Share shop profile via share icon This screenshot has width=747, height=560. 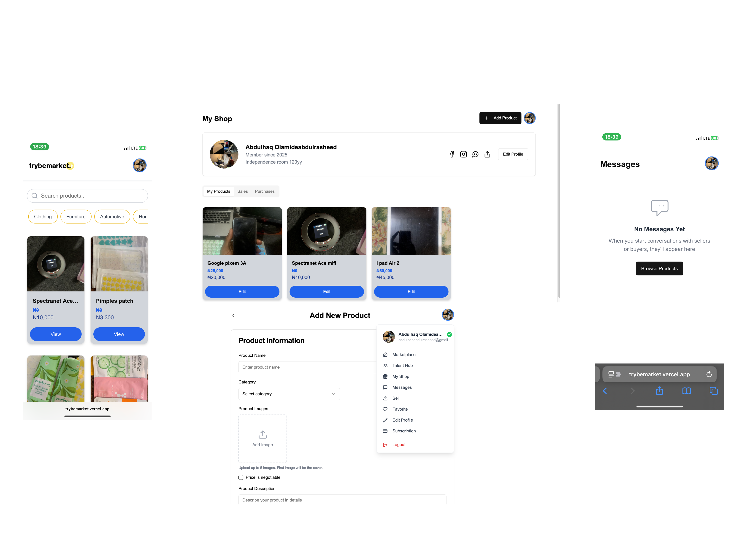[x=487, y=154]
